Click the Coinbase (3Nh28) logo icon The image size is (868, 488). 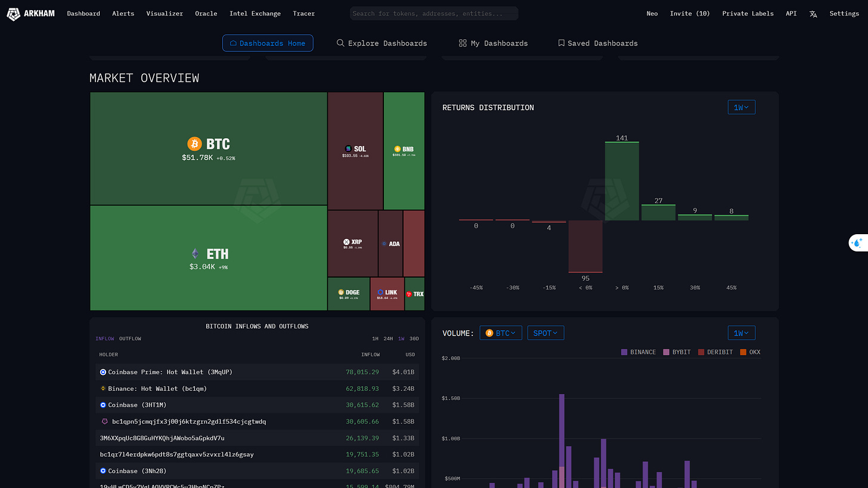103,471
